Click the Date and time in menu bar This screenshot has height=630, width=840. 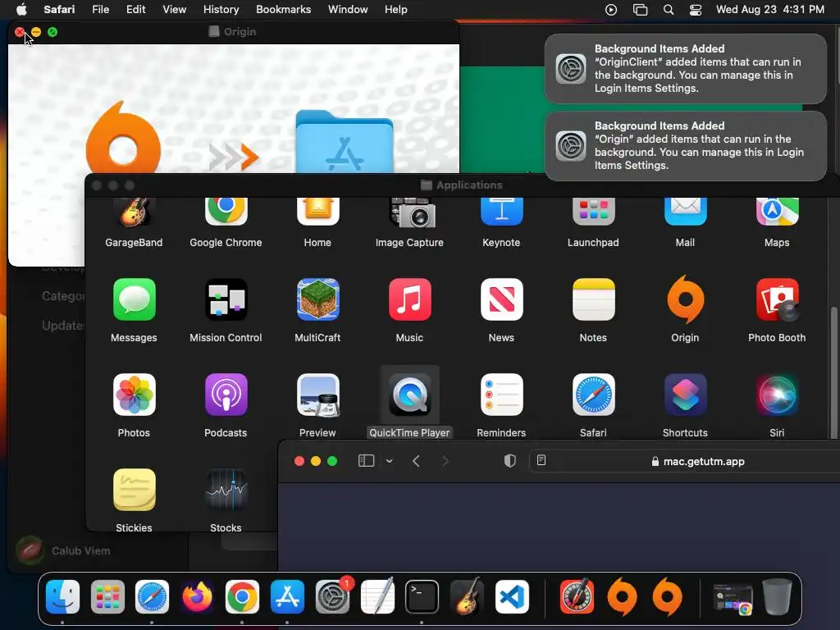click(x=769, y=9)
